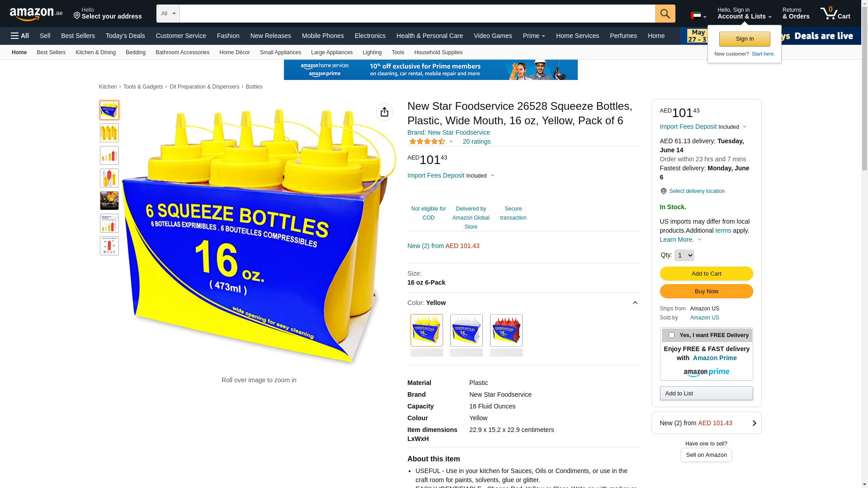
Task: Click the magnifying glass search button
Action: (x=665, y=14)
